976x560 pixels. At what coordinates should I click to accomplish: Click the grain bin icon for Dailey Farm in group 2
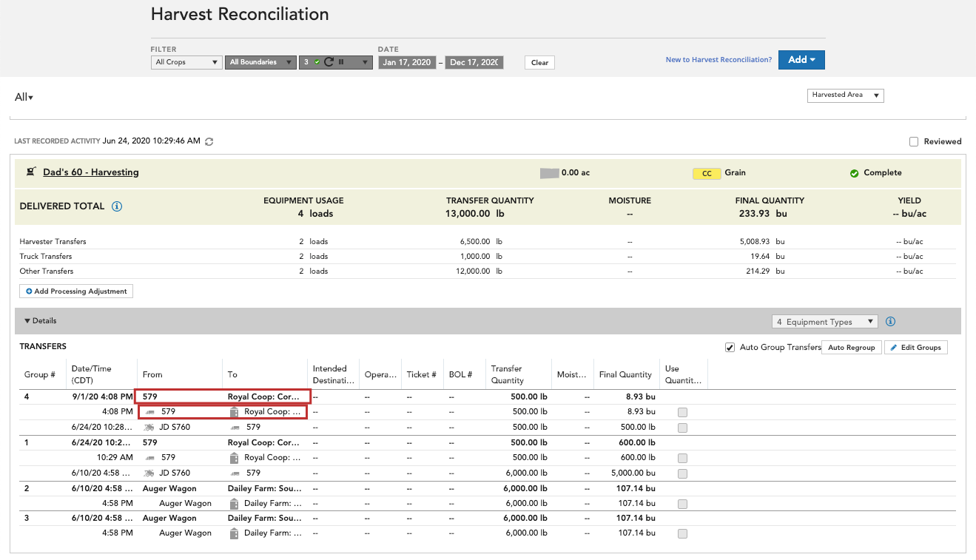click(234, 503)
